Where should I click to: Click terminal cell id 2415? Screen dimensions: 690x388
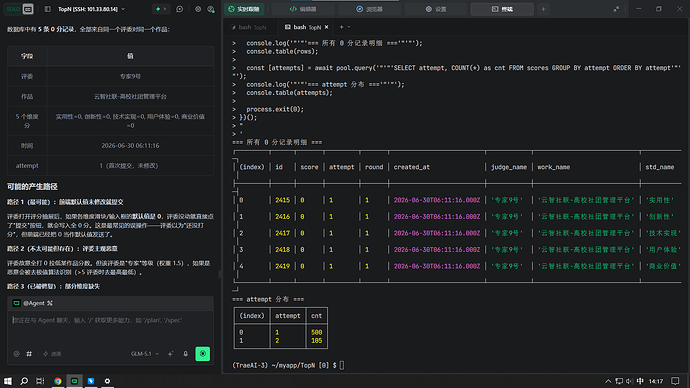283,200
